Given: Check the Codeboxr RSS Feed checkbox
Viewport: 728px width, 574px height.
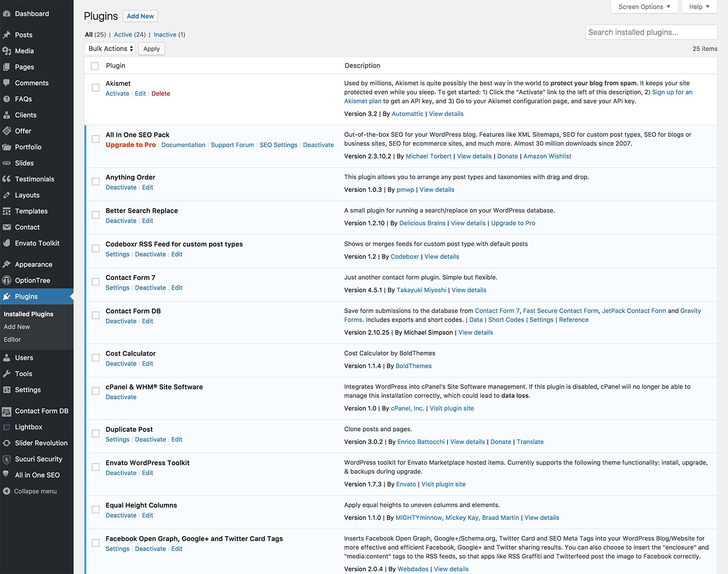Looking at the screenshot, I should [96, 248].
